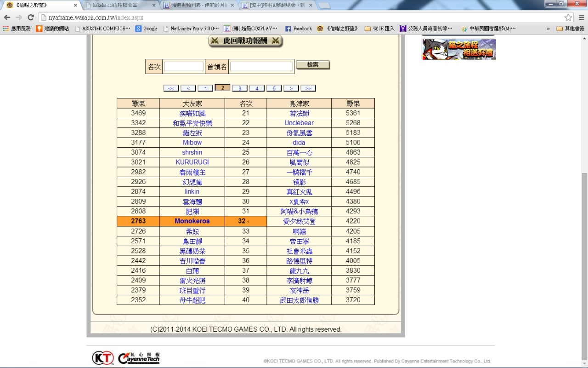
Task: Click the CayenneTech logo
Action: pos(139,358)
